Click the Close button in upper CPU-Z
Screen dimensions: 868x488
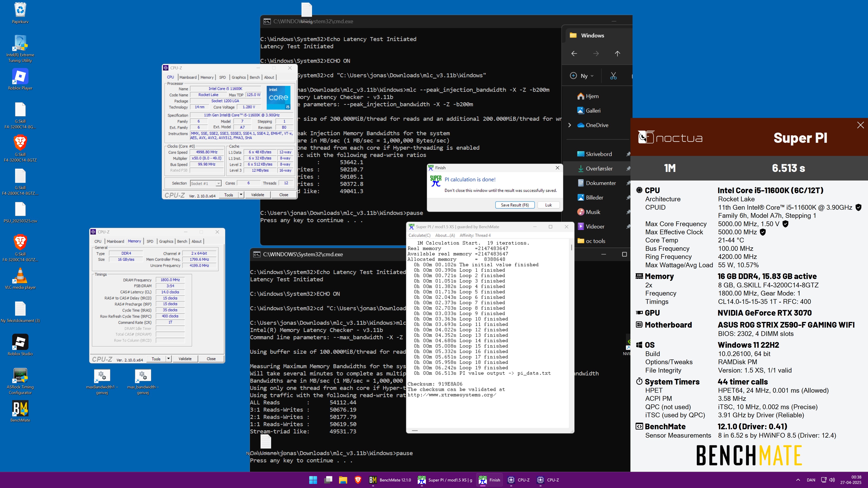(x=284, y=195)
